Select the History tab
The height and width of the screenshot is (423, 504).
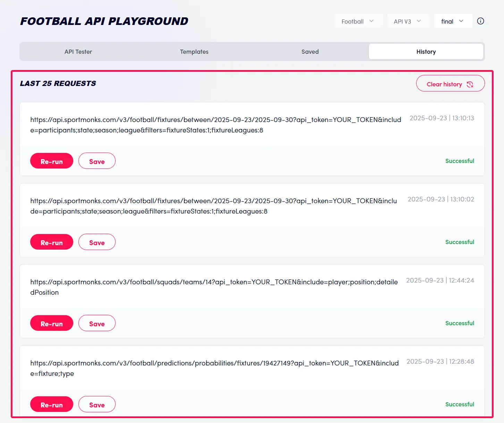pyautogui.click(x=426, y=51)
